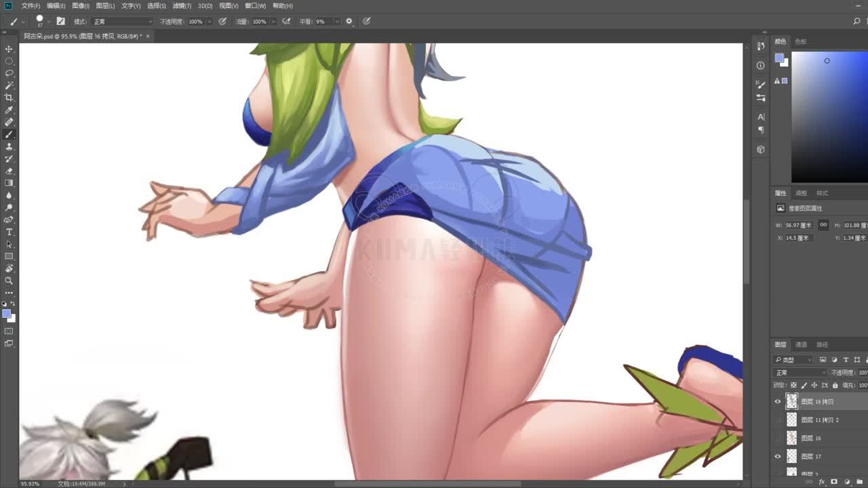Pick the Crop tool
This screenshot has height=488, width=868.
pyautogui.click(x=9, y=98)
